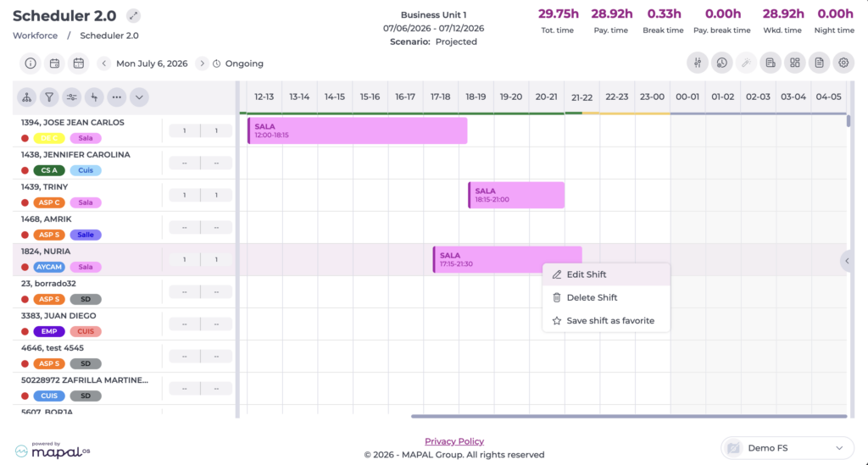This screenshot has height=465, width=868.
Task: Click the three dots more options icon
Action: (116, 97)
